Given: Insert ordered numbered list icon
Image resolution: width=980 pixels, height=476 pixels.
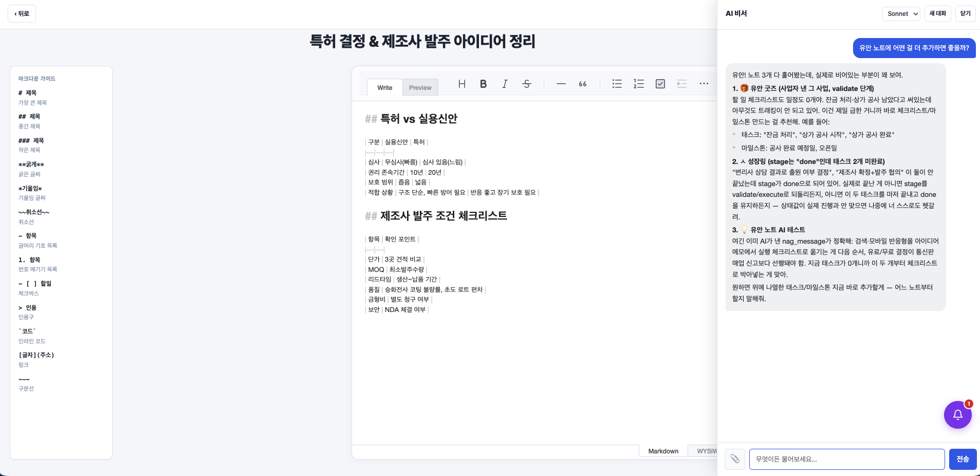Looking at the screenshot, I should pyautogui.click(x=638, y=84).
